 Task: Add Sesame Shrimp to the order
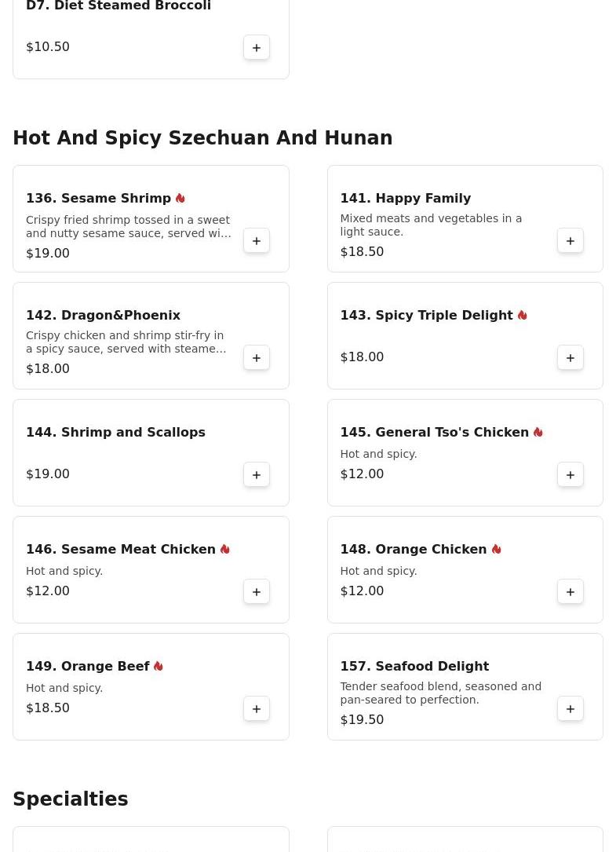[x=257, y=240]
